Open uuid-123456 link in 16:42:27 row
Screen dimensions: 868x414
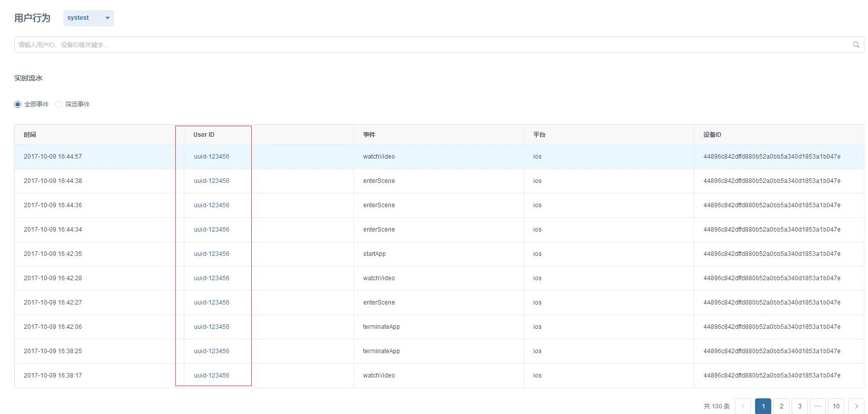pyautogui.click(x=212, y=303)
